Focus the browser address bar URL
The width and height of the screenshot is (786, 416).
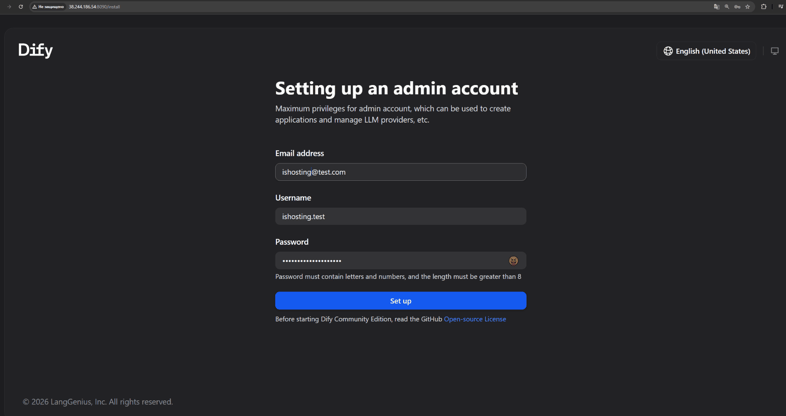pyautogui.click(x=94, y=7)
